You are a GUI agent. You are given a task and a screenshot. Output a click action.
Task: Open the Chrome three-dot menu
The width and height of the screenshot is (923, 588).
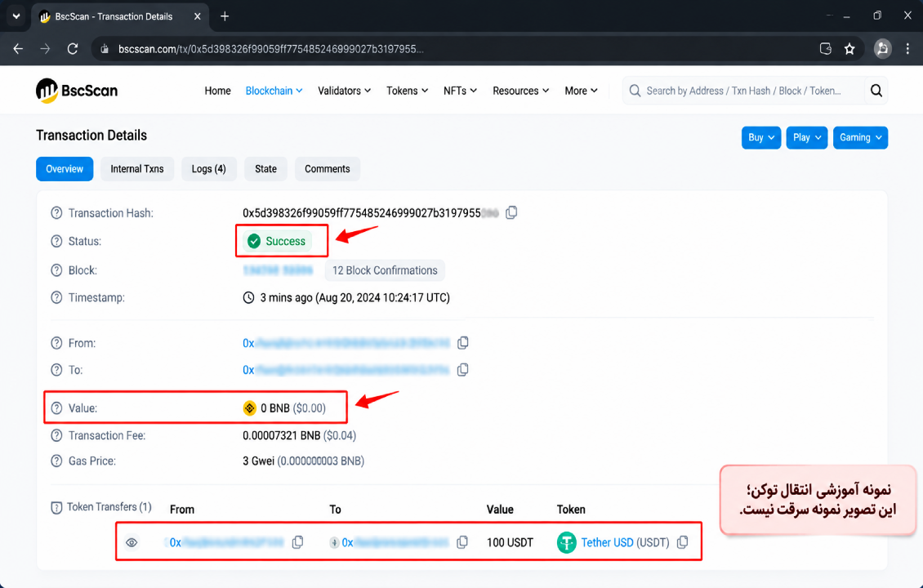907,49
